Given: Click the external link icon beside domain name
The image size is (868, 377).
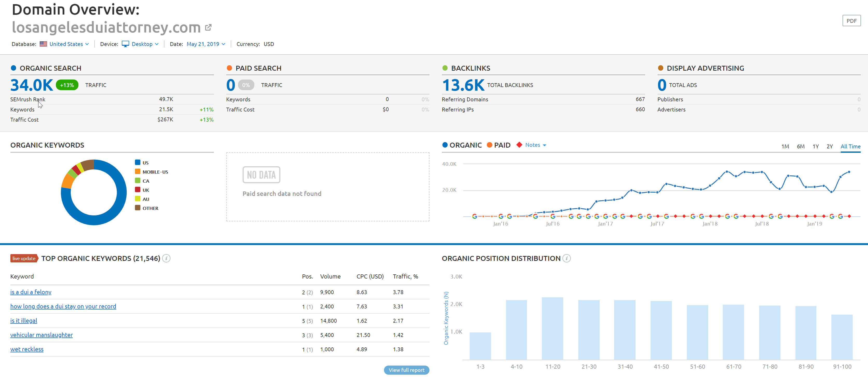Looking at the screenshot, I should click(208, 28).
